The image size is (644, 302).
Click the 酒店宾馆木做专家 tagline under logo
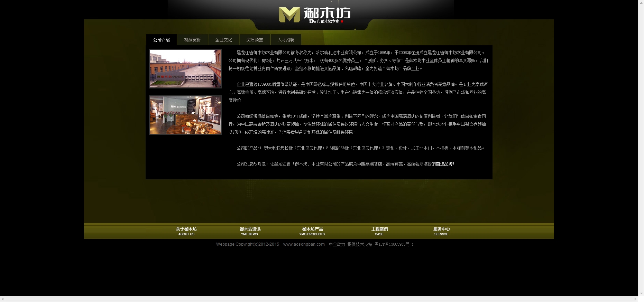pyautogui.click(x=324, y=21)
